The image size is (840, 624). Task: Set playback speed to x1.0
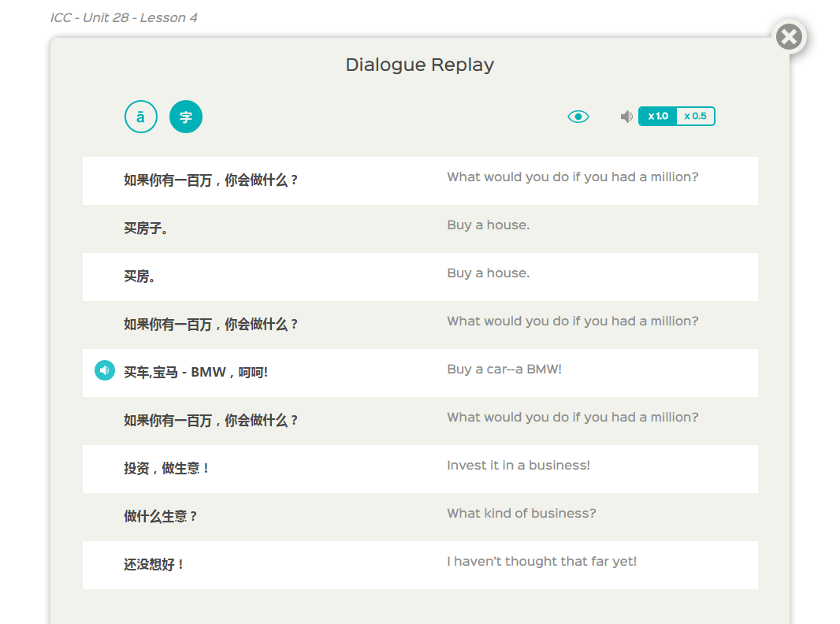pyautogui.click(x=658, y=117)
